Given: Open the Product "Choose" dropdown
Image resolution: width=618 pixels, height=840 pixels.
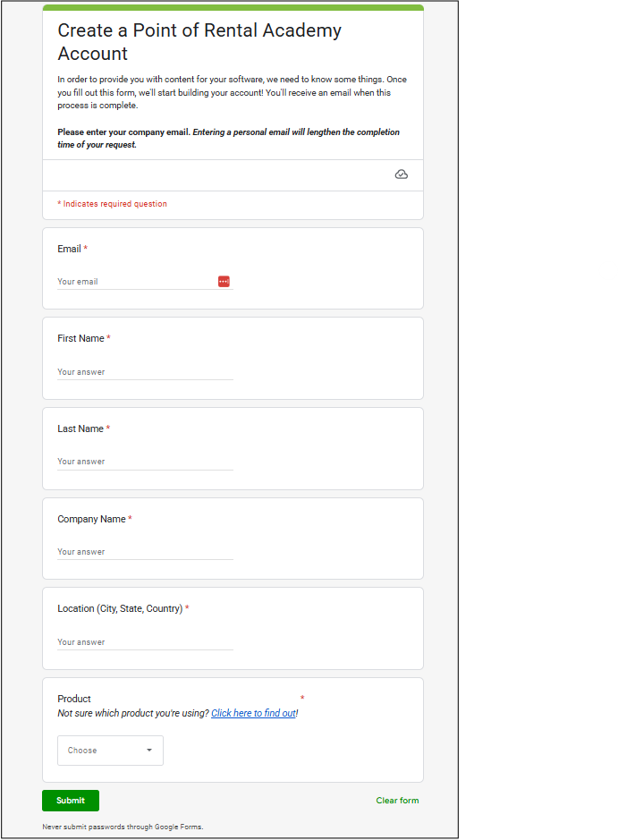Looking at the screenshot, I should (x=110, y=751).
